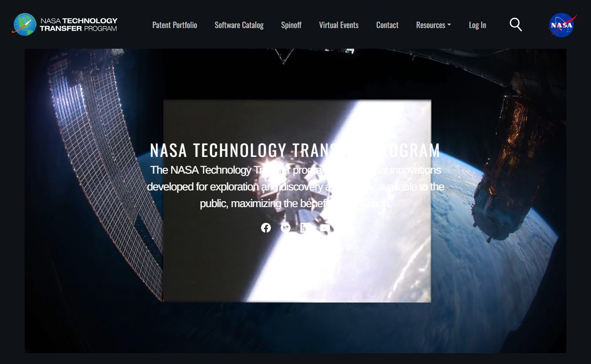Navigate to the Contact page

pos(387,25)
